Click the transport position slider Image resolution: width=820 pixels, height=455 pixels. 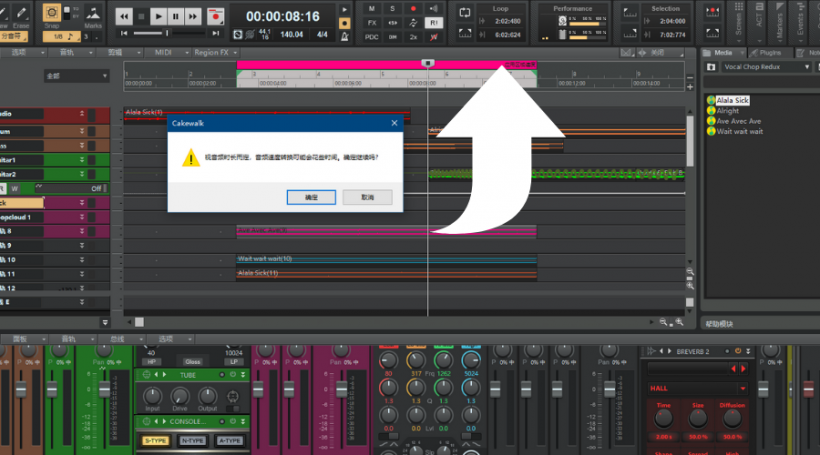[x=168, y=33]
